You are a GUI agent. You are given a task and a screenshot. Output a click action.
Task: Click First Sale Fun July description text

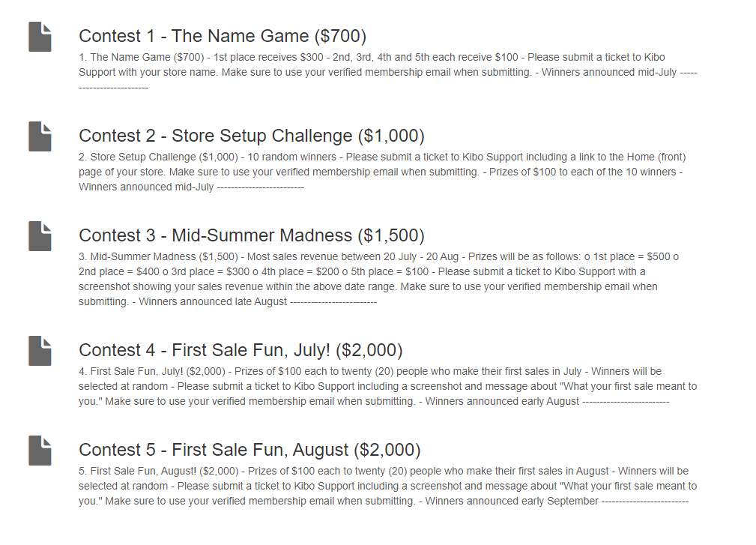click(x=388, y=386)
